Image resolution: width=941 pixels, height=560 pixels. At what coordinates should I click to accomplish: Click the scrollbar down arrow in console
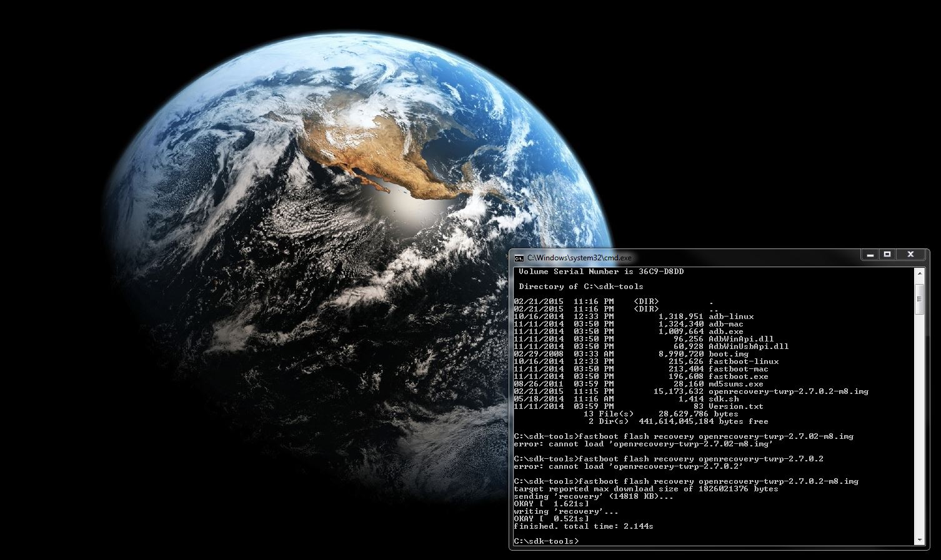tap(919, 540)
